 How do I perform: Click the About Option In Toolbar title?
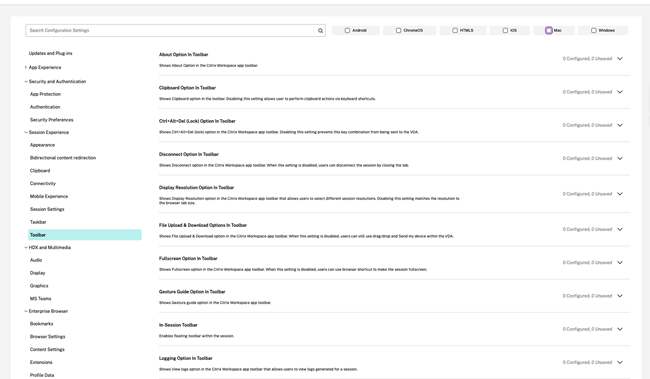click(x=184, y=55)
